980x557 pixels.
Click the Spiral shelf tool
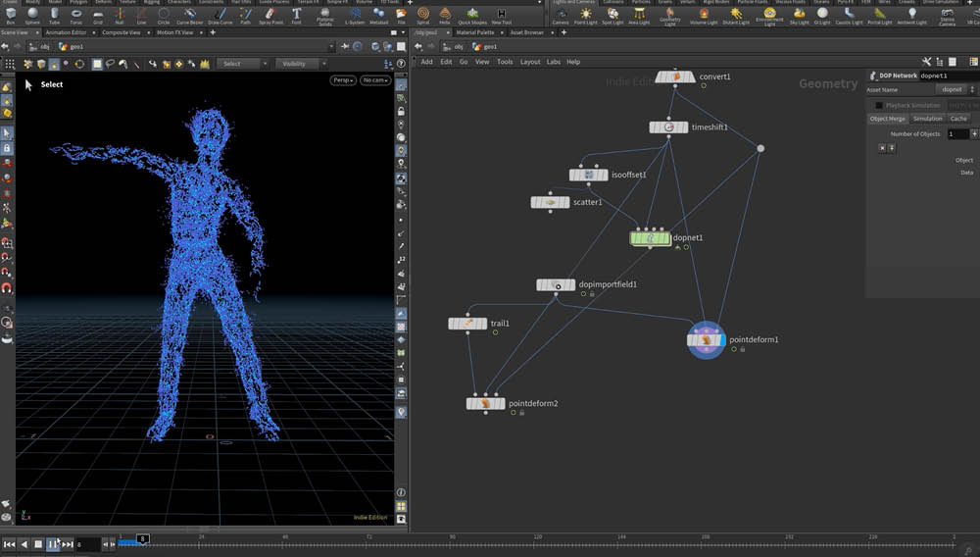point(423,15)
